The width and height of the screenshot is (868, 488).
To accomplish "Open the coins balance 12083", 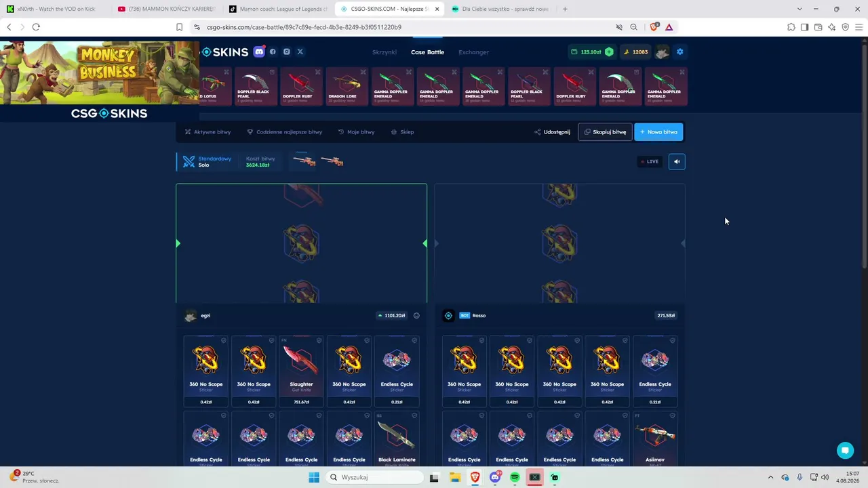I will tap(635, 52).
